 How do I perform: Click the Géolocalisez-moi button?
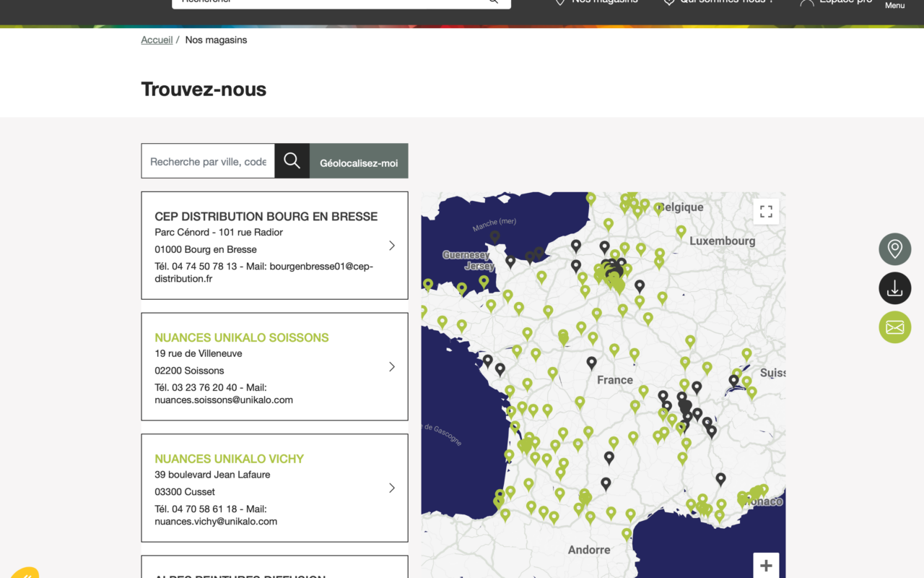click(359, 160)
